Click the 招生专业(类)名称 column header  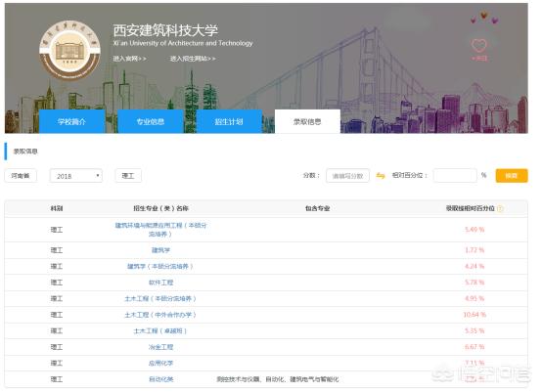(160, 208)
